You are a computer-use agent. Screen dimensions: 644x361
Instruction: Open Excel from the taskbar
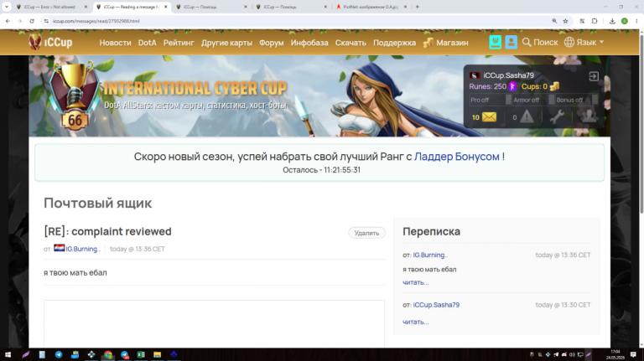(141, 354)
